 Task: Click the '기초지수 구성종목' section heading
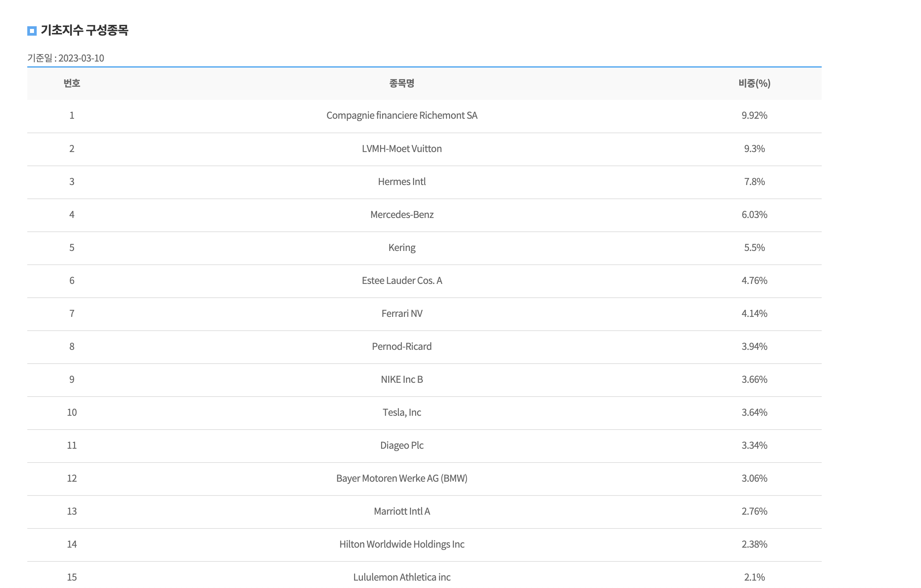84,30
